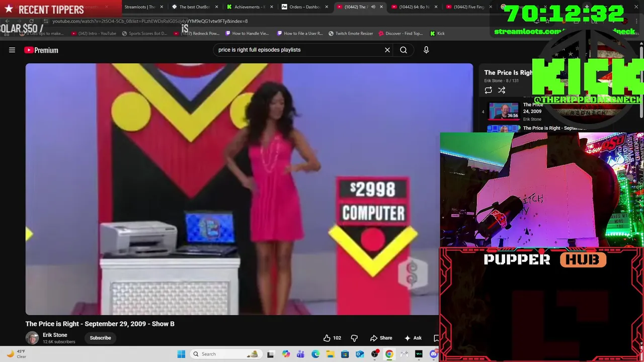Switch to Achievements Kick tab
644x362 pixels.
[x=250, y=7]
